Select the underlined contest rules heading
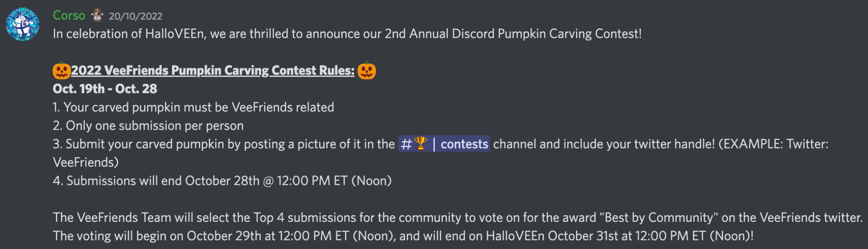Image resolution: width=868 pixels, height=249 pixels. [211, 71]
